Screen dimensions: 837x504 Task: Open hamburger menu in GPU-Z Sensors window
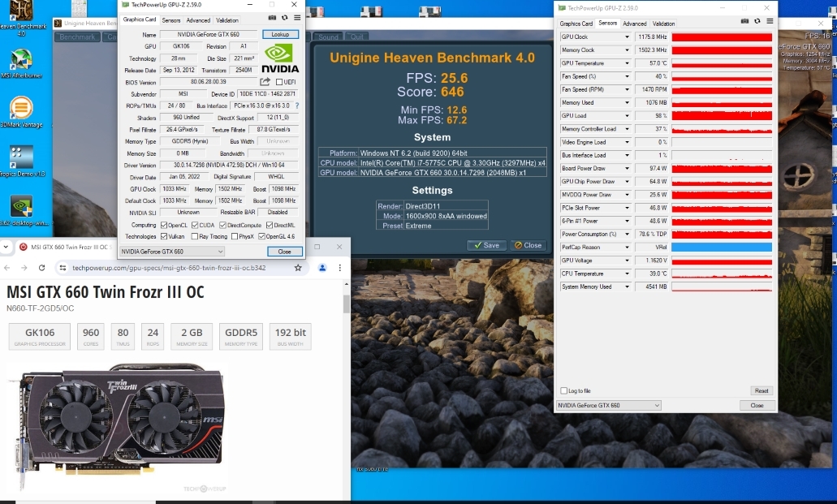[770, 21]
